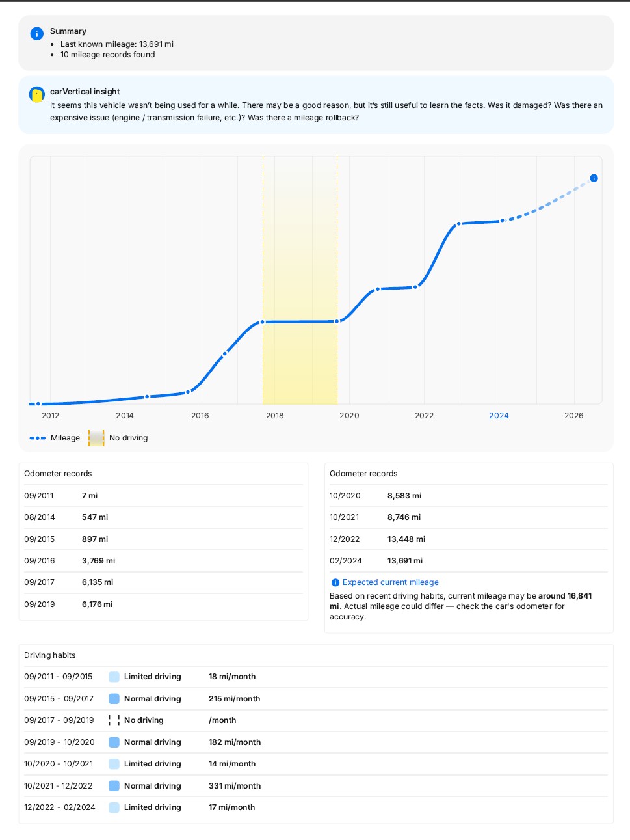
Task: Click the Normal driving swatch for 10/2021 - 12/2022
Action: 114,786
